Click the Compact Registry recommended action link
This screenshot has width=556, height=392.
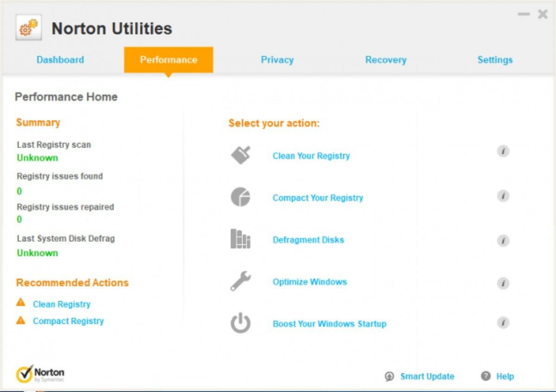point(68,321)
